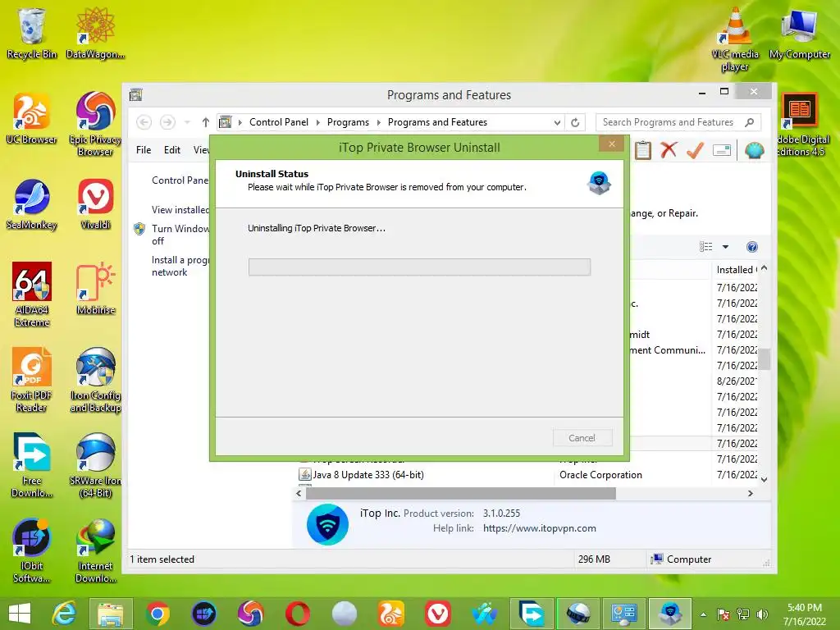This screenshot has width=840, height=630.
Task: Click the https://www.itopvpn.com help link
Action: pos(540,528)
